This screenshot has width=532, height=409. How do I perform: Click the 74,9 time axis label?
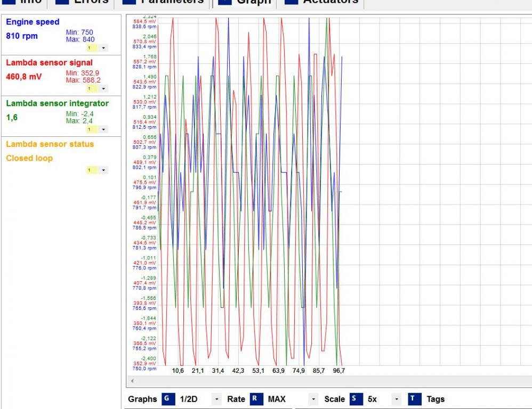(299, 371)
